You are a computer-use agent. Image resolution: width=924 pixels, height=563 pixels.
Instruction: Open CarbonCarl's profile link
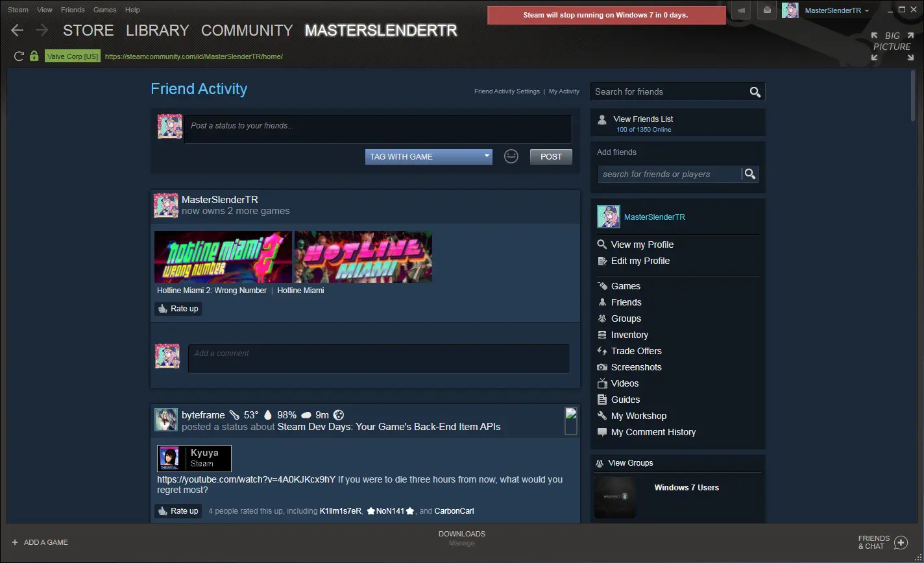point(454,511)
